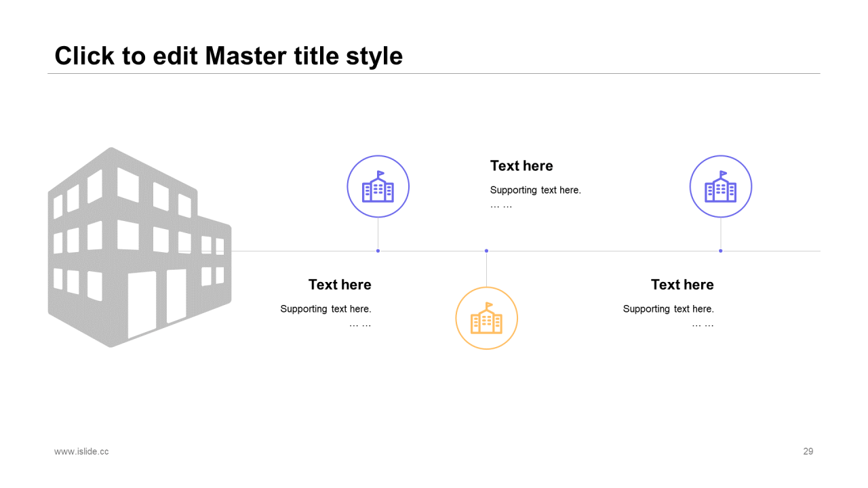Click 'Supporting text here.' under bottom right heading

(x=668, y=309)
